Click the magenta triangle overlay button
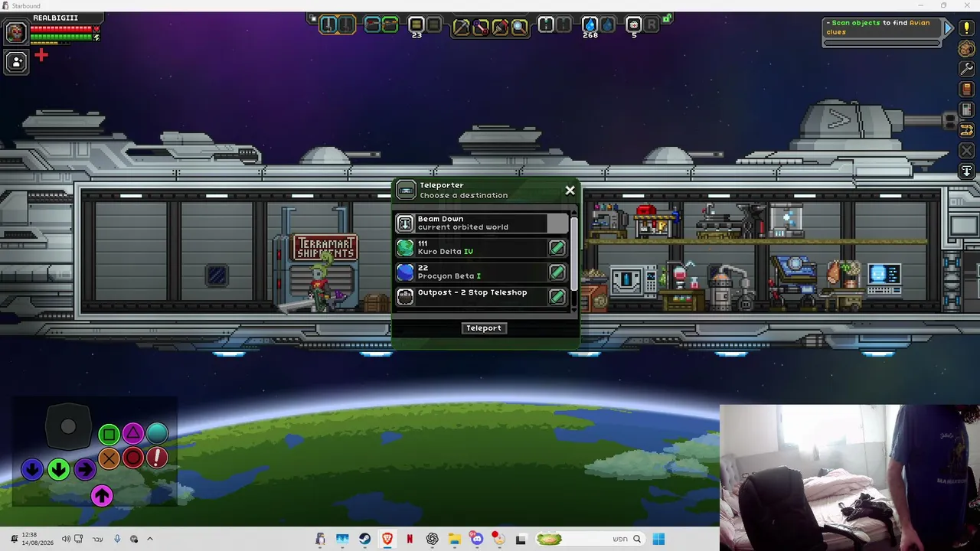Viewport: 980px width, 551px height. pyautogui.click(x=133, y=435)
